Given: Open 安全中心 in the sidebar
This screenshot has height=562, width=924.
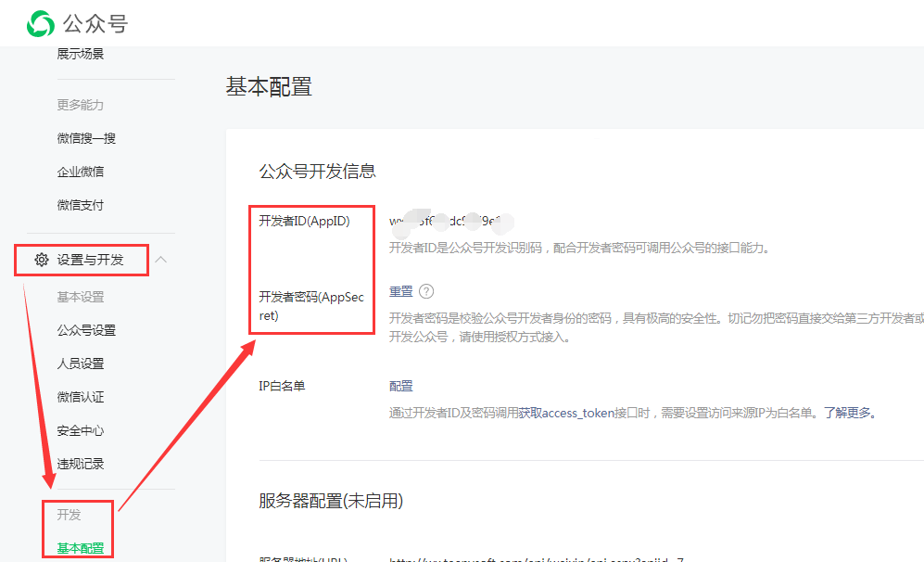Looking at the screenshot, I should point(80,430).
